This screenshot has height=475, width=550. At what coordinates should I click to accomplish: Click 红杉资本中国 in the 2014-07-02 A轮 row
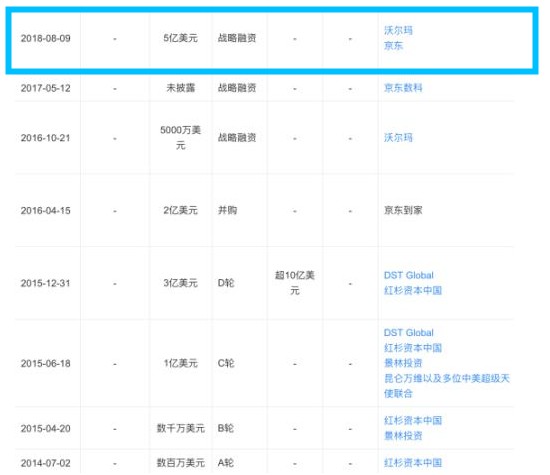pos(413,463)
